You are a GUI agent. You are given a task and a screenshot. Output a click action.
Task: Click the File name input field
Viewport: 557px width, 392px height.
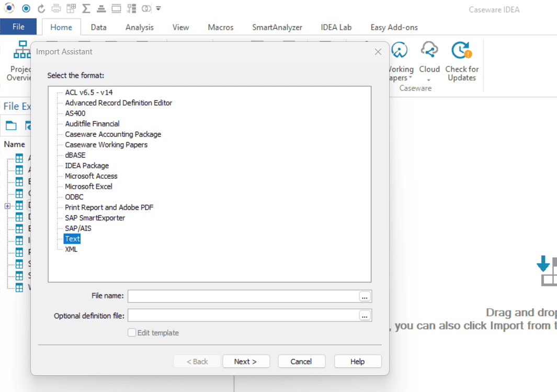click(243, 296)
